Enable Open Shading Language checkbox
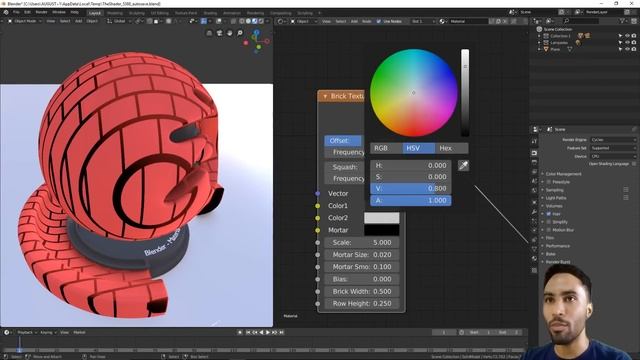The height and width of the screenshot is (360, 640). [634, 164]
